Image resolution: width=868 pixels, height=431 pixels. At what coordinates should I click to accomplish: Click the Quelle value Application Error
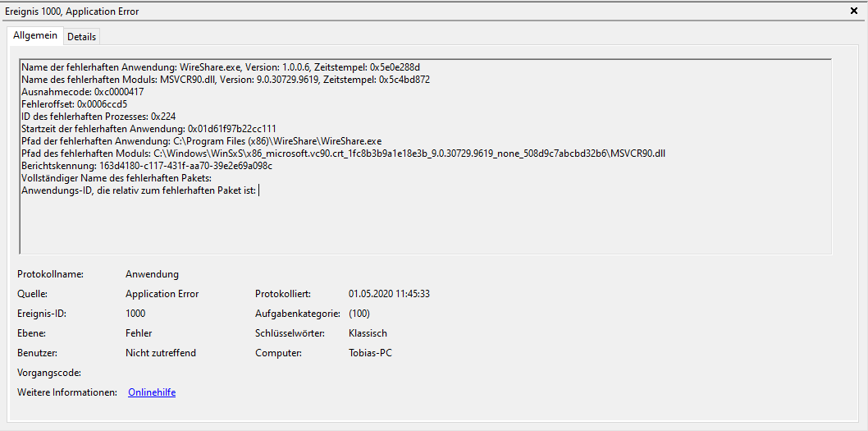click(162, 294)
